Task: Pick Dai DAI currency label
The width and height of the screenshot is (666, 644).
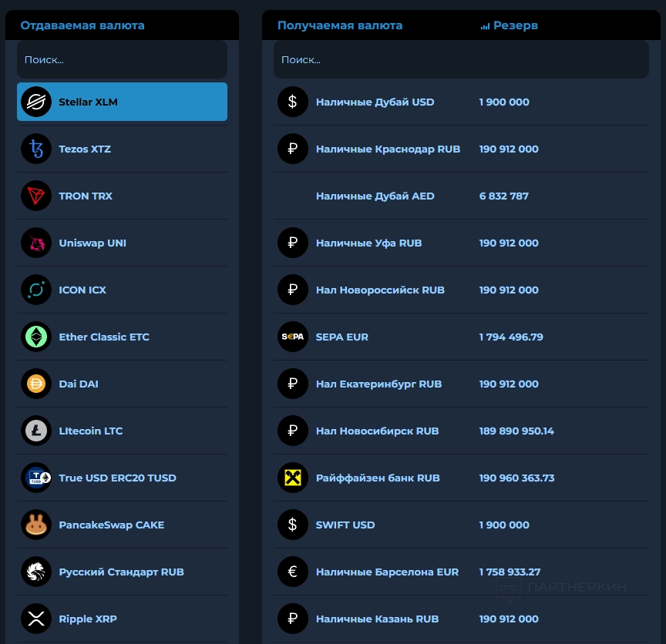Action: [x=79, y=384]
